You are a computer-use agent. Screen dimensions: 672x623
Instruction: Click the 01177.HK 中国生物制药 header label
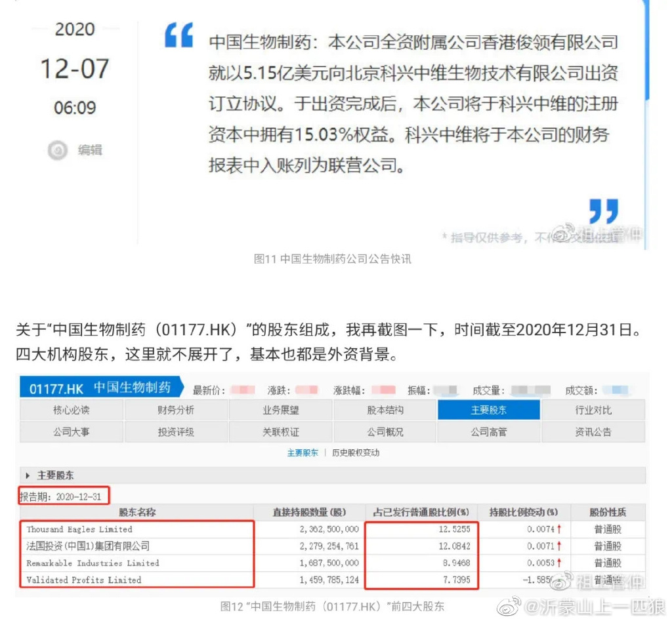[x=100, y=388]
